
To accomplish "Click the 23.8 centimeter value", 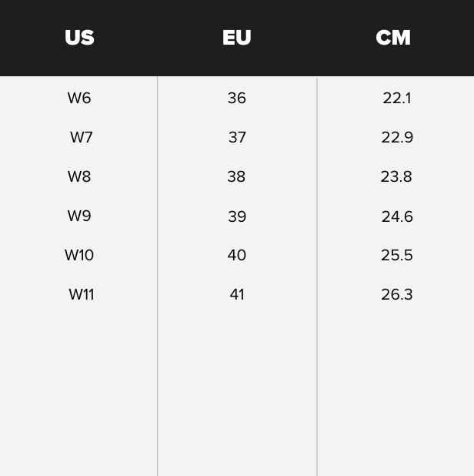I will 396,176.
